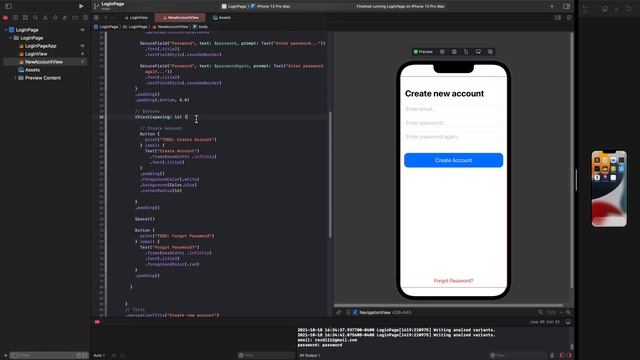Image resolution: width=640 pixels, height=360 pixels.
Task: Select LoginPageApp file in navigator
Action: (x=40, y=46)
